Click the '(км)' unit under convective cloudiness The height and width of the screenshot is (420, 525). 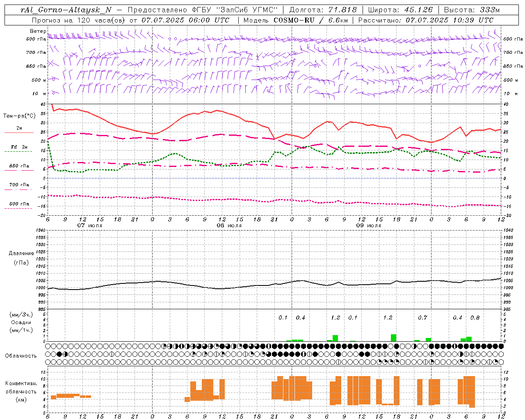(21, 399)
